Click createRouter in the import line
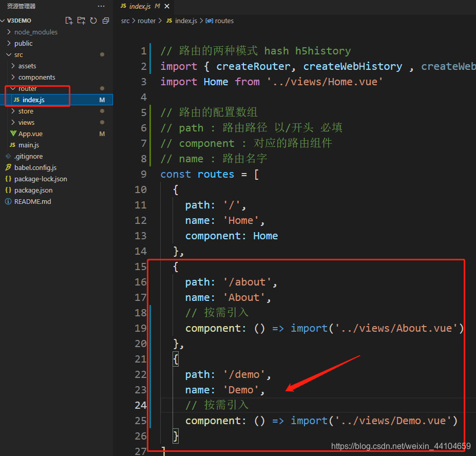This screenshot has height=456, width=476. [254, 66]
